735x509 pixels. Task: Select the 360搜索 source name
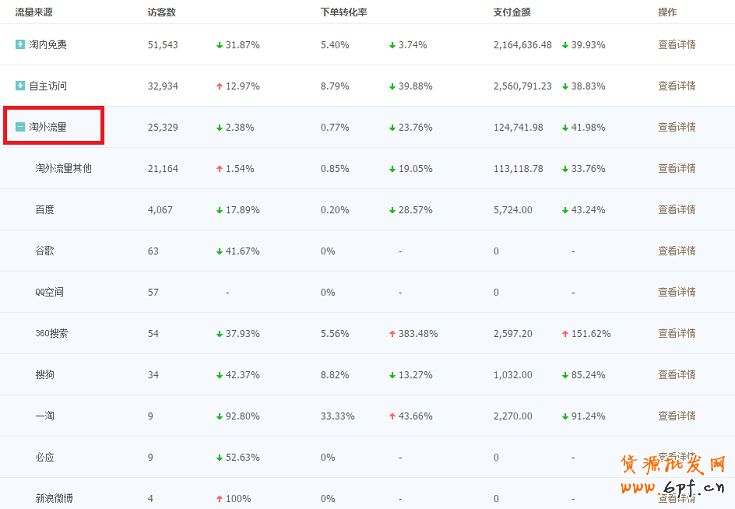(x=52, y=333)
